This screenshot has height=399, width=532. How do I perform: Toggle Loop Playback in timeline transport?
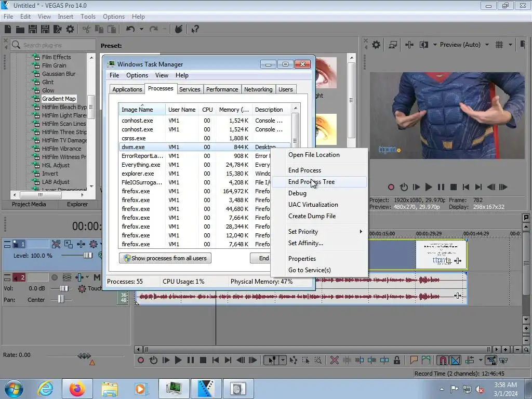153,360
